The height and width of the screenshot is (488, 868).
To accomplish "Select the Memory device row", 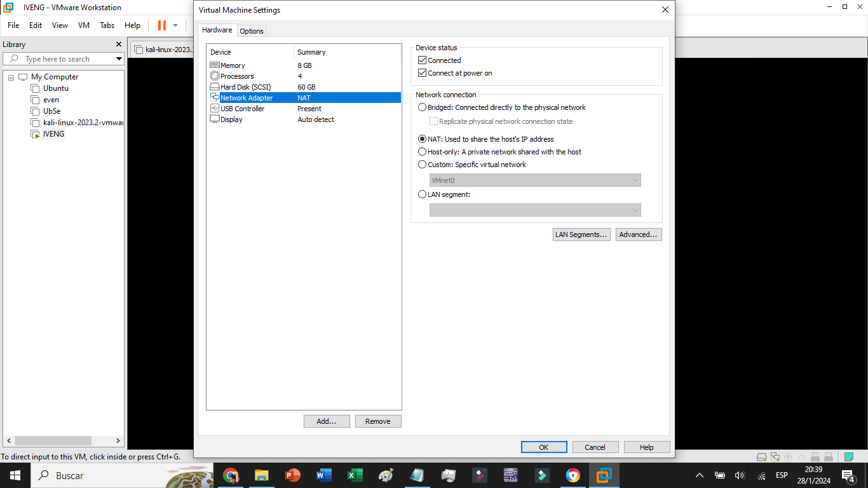I will (304, 65).
